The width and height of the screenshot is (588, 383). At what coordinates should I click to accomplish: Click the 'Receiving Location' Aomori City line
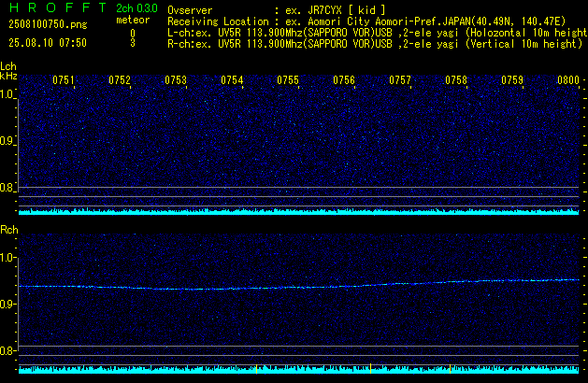click(x=366, y=21)
